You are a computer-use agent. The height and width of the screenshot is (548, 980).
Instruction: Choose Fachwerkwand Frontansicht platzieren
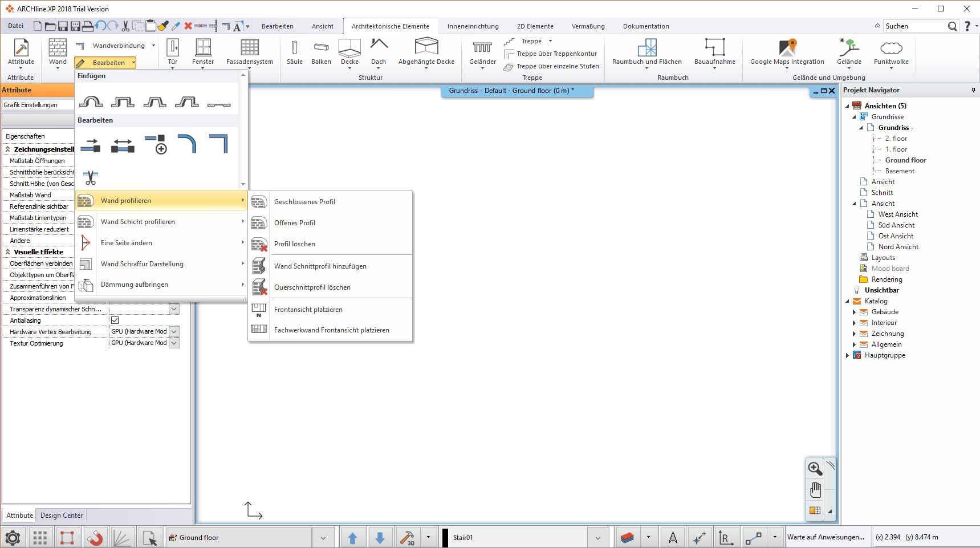[330, 330]
